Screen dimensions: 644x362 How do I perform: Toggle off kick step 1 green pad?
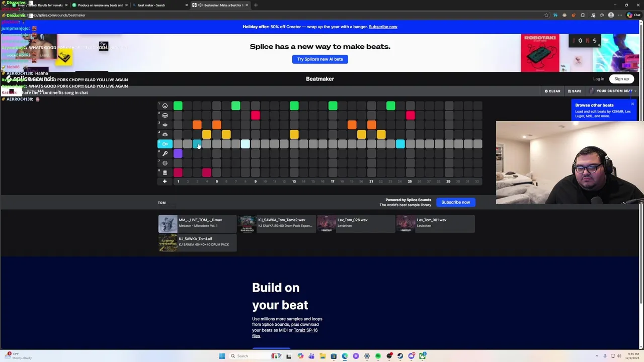click(178, 106)
